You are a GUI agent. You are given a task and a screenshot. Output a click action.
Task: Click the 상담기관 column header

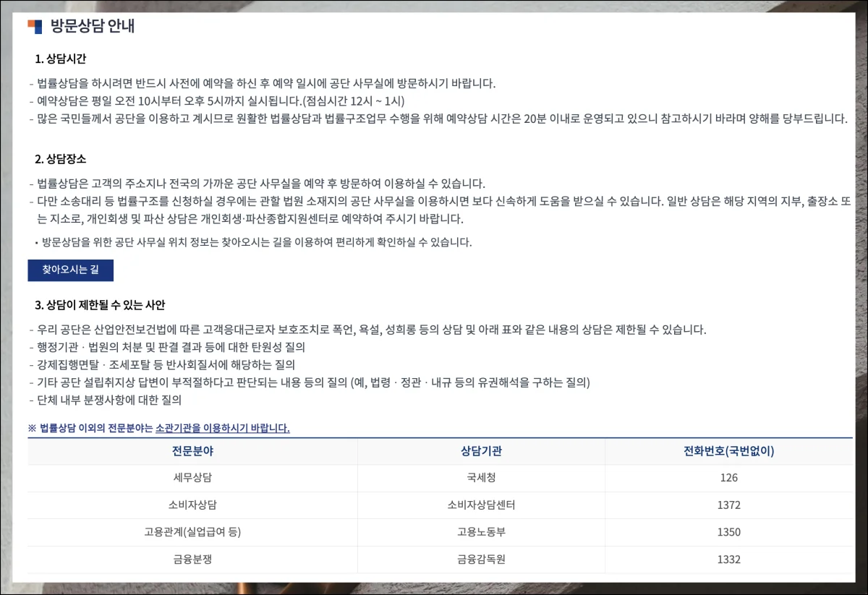[x=481, y=451]
